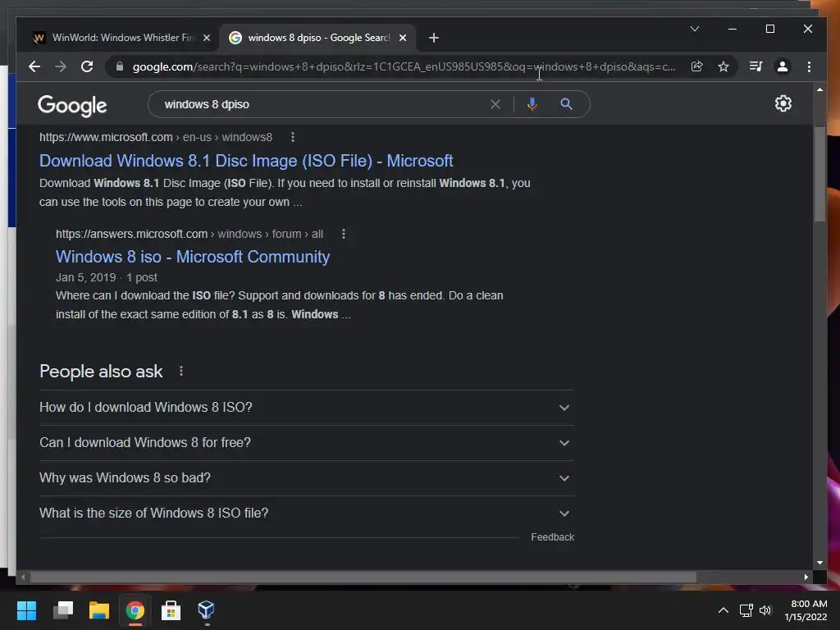Screen dimensions: 840x630
Task: Click the Feedback link
Action: 552,537
